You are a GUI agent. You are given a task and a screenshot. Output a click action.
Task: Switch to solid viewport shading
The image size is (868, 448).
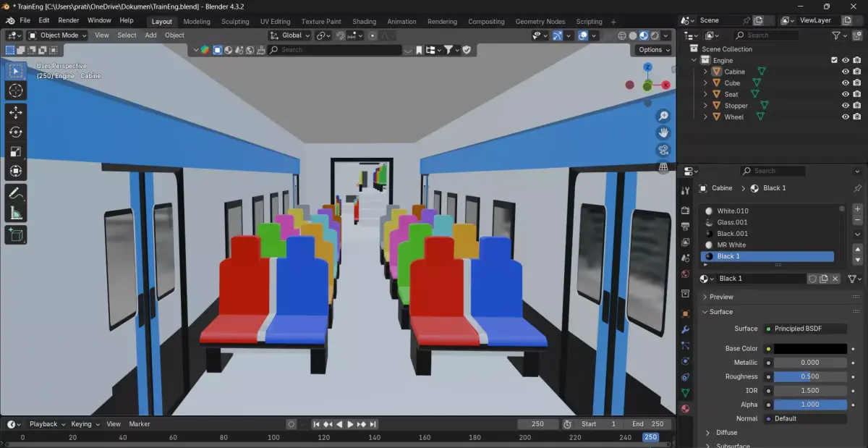(633, 35)
